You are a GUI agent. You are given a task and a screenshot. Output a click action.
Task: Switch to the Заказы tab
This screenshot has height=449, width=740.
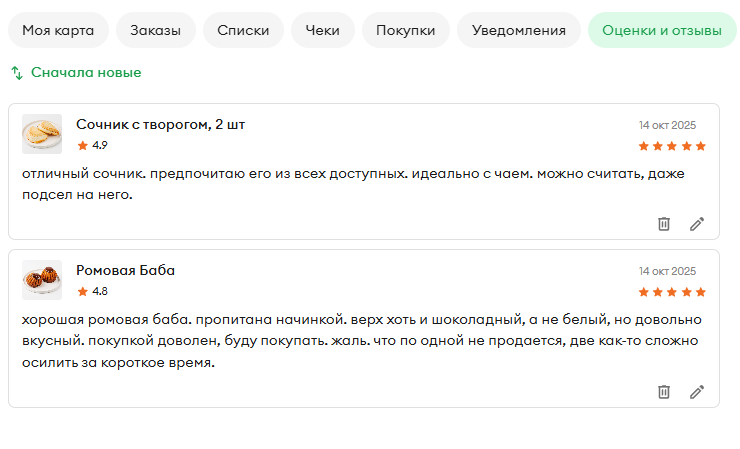155,30
